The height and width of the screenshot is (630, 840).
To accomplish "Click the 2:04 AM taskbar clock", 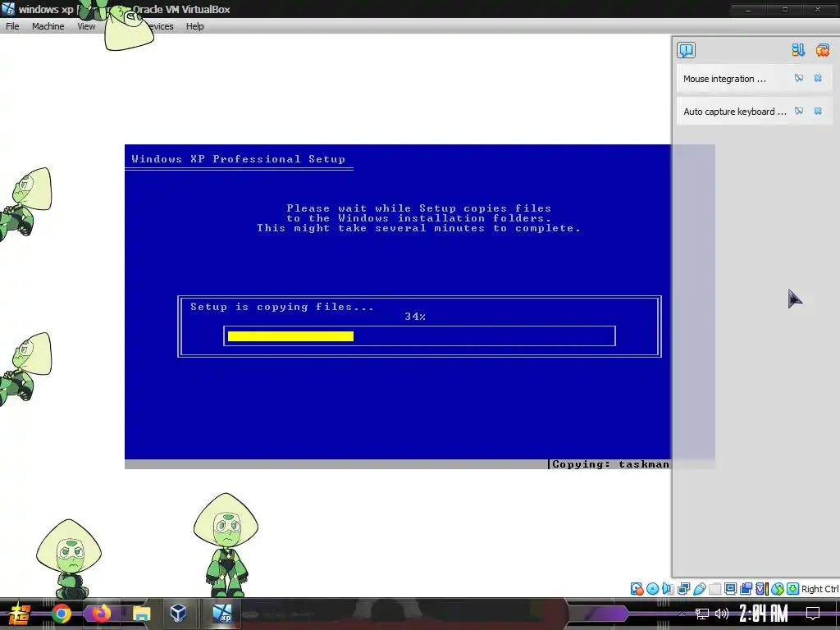I will [764, 614].
